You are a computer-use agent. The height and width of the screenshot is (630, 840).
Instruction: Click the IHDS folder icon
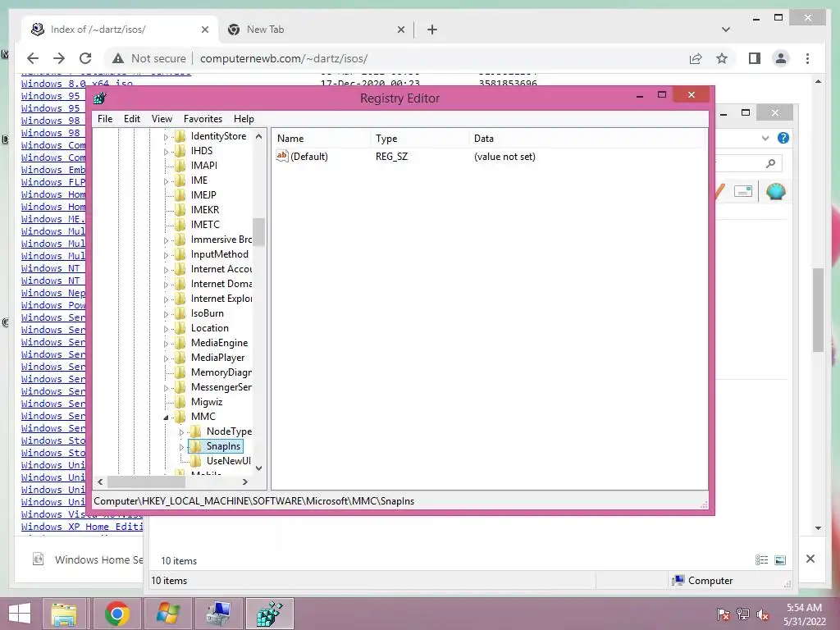coord(180,151)
